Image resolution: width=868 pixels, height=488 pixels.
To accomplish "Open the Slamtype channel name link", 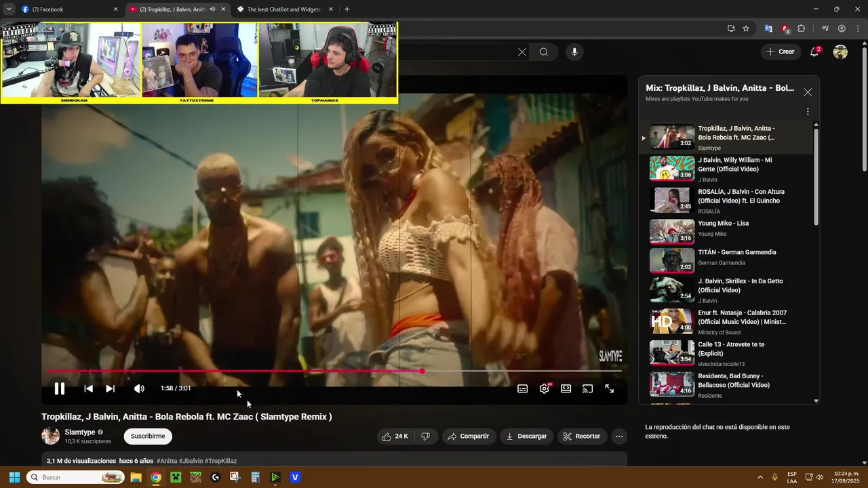I will (x=80, y=432).
